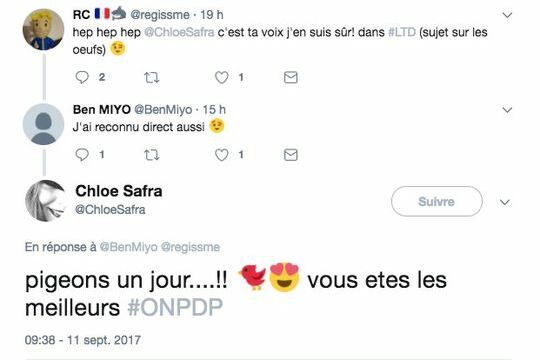Viewport: 540px width, 360px height.
Task: View RC's profile picture avatar
Action: click(43, 29)
